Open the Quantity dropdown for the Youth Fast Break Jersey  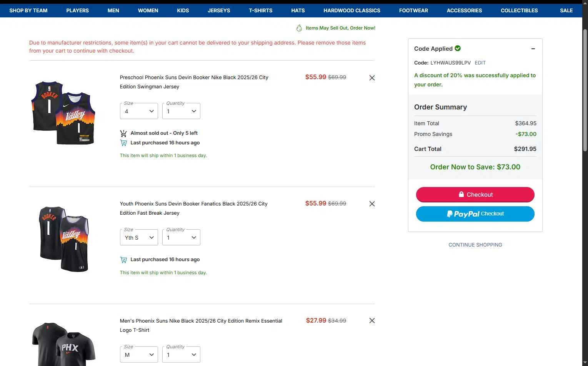pyautogui.click(x=181, y=237)
